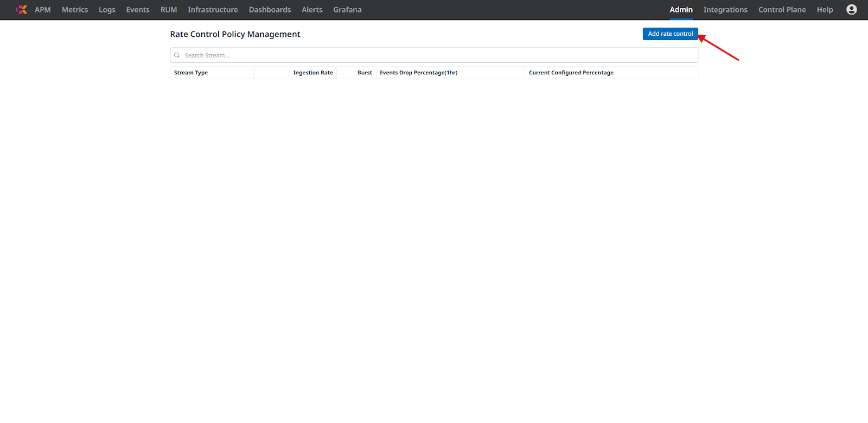The height and width of the screenshot is (423, 868).
Task: Navigate to RUM
Action: [169, 10]
